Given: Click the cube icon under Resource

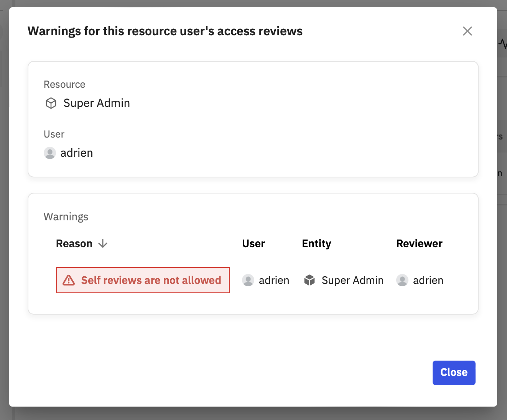Looking at the screenshot, I should pyautogui.click(x=51, y=103).
